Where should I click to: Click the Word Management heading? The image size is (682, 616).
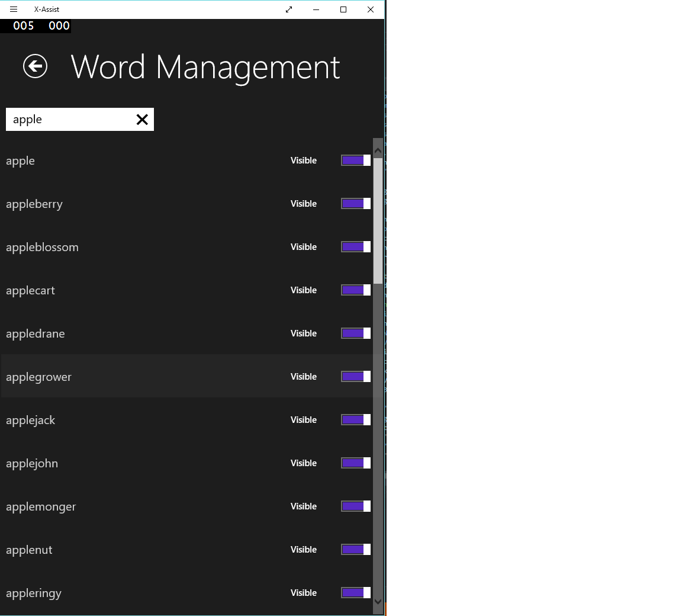pyautogui.click(x=205, y=68)
